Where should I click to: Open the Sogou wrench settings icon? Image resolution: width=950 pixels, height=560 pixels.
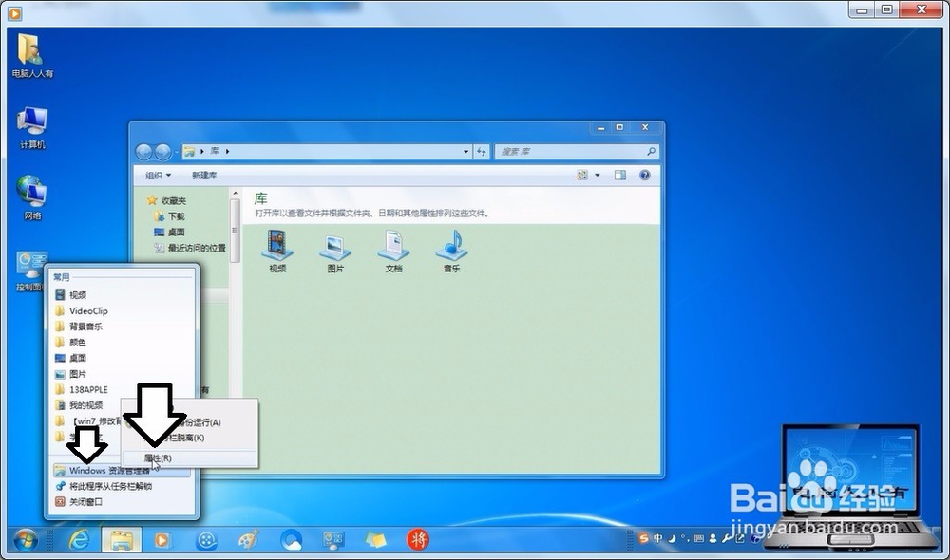[x=727, y=537]
